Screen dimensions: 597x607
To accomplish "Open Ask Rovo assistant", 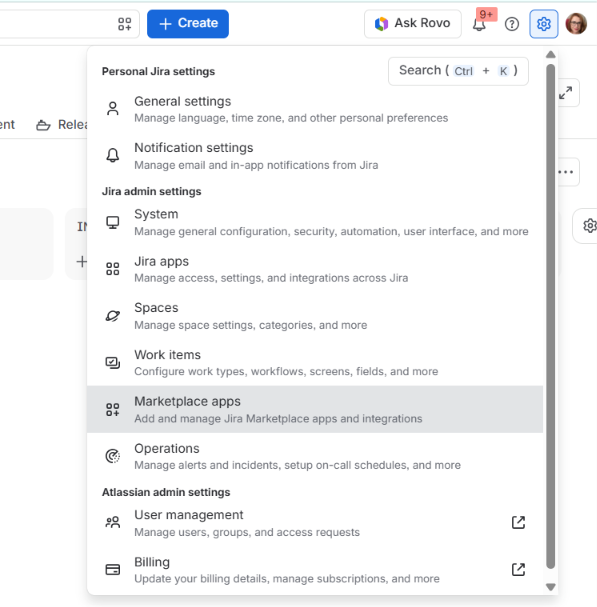I will point(413,24).
